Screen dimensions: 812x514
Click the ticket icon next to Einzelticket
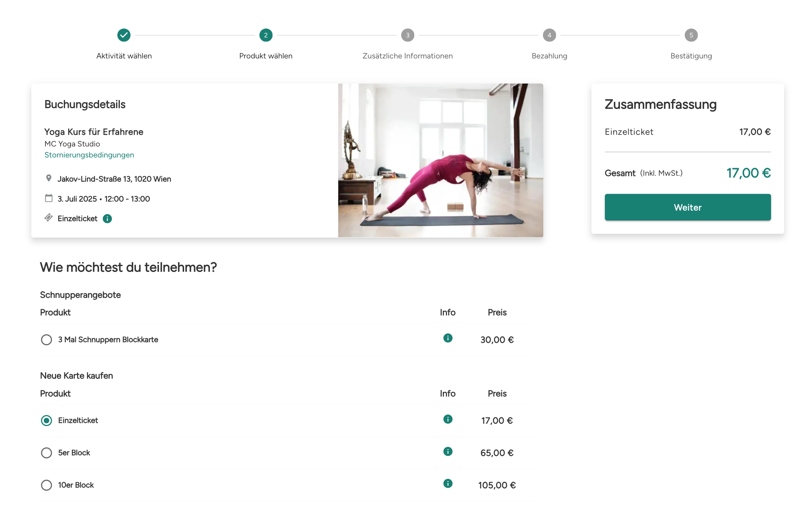(x=49, y=218)
